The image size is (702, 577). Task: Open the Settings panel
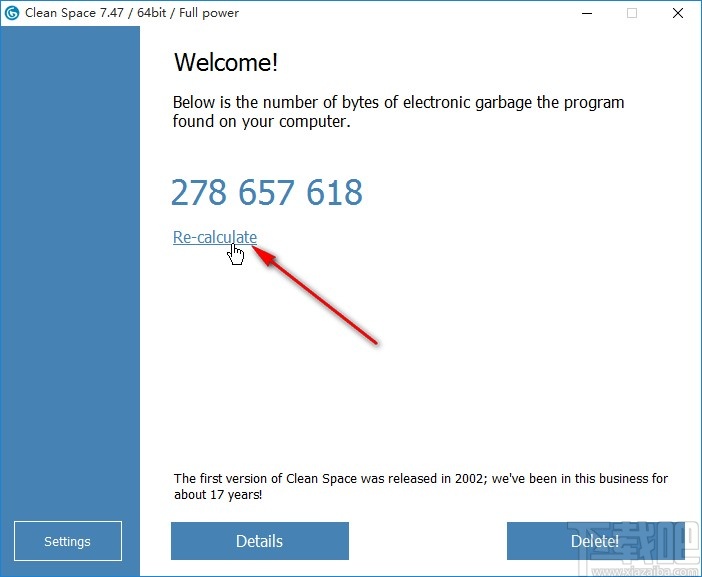click(x=68, y=541)
